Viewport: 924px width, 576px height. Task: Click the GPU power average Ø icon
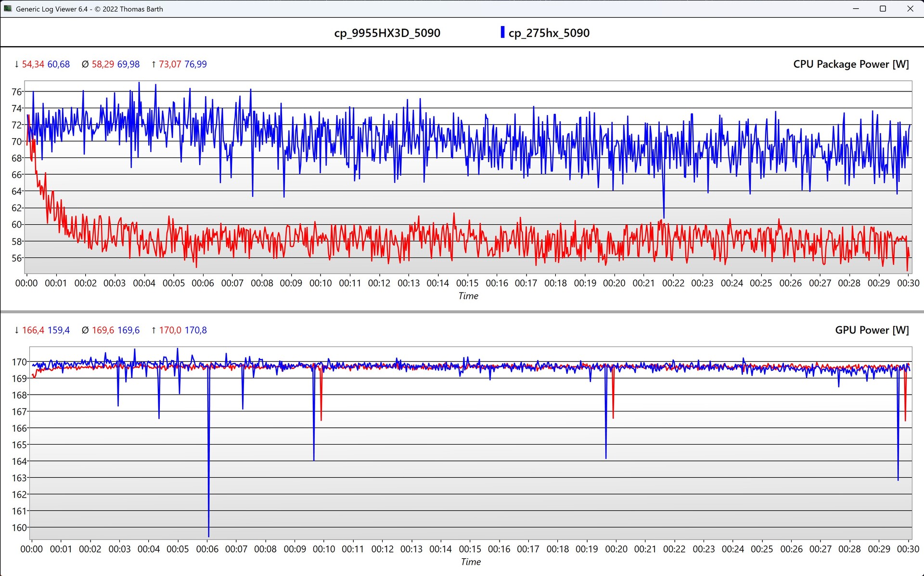tap(85, 330)
